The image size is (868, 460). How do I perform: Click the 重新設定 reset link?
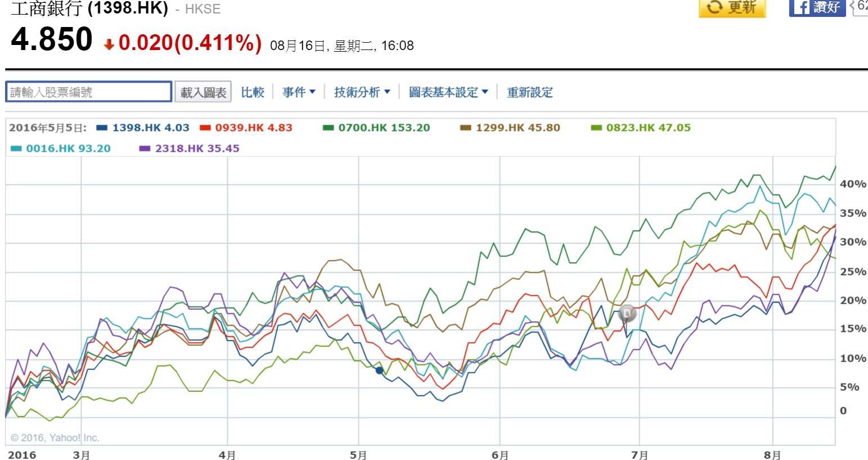(x=529, y=92)
